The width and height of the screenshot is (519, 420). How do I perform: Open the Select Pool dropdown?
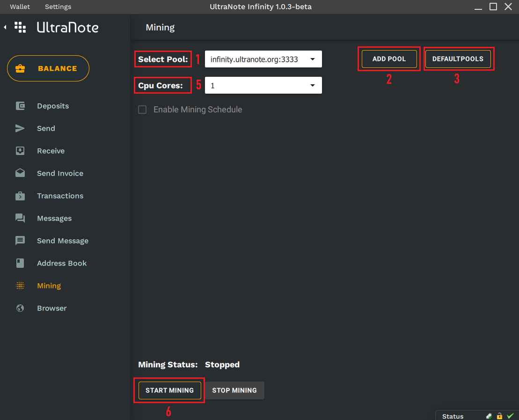(263, 59)
